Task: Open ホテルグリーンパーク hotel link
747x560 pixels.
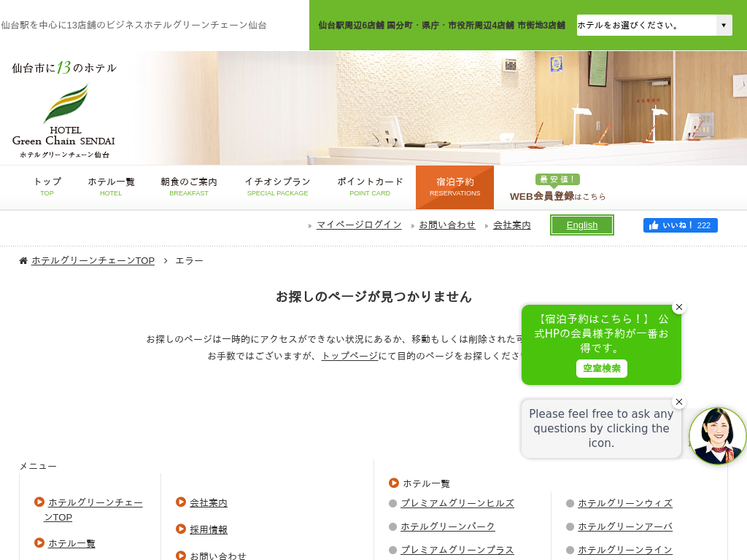Action: 448,526
